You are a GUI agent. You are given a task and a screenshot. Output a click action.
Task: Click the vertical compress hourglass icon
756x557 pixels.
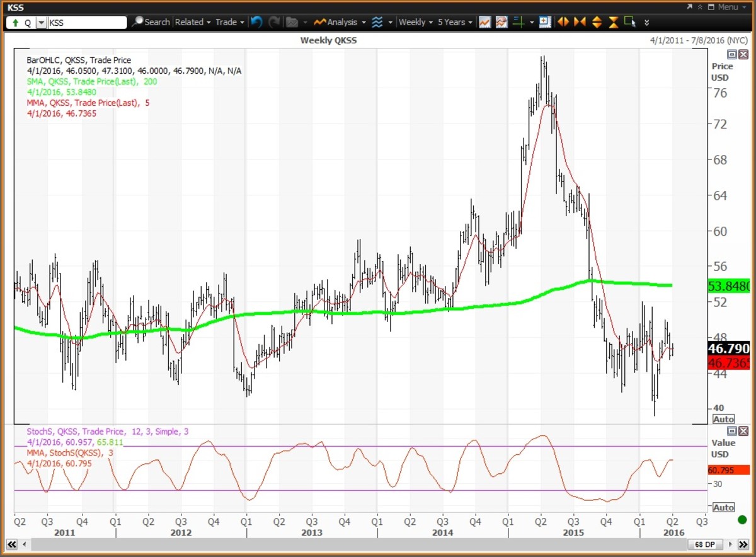pos(614,22)
